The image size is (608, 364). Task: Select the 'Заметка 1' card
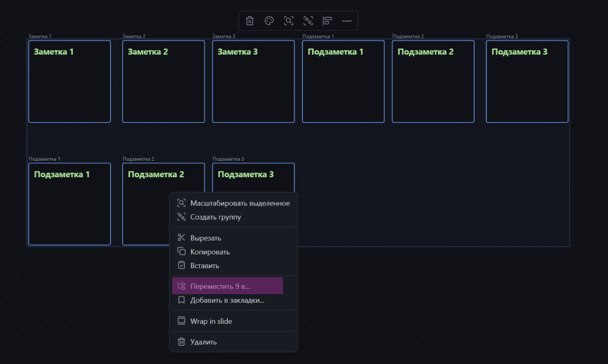tap(69, 81)
